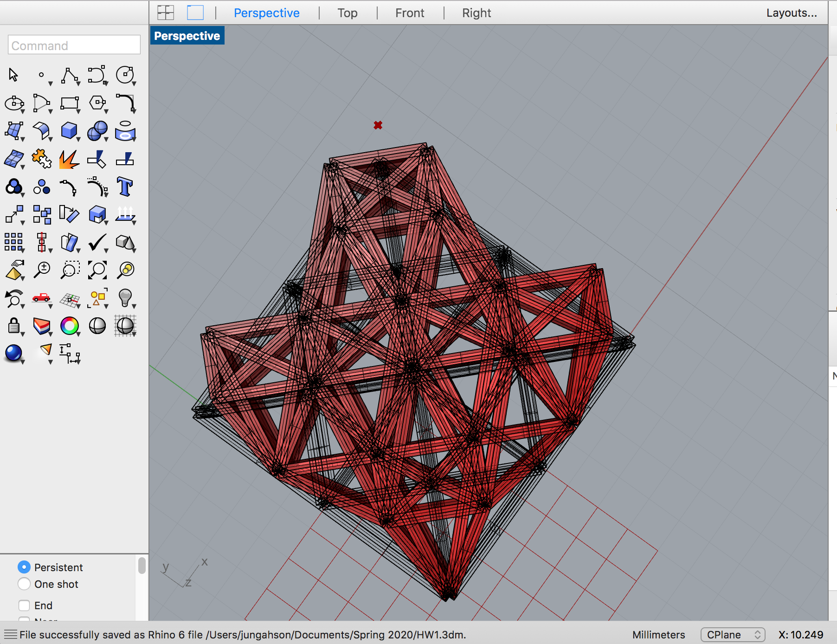Click the file saved status message
Viewport: 837px width, 644px height.
point(243,635)
